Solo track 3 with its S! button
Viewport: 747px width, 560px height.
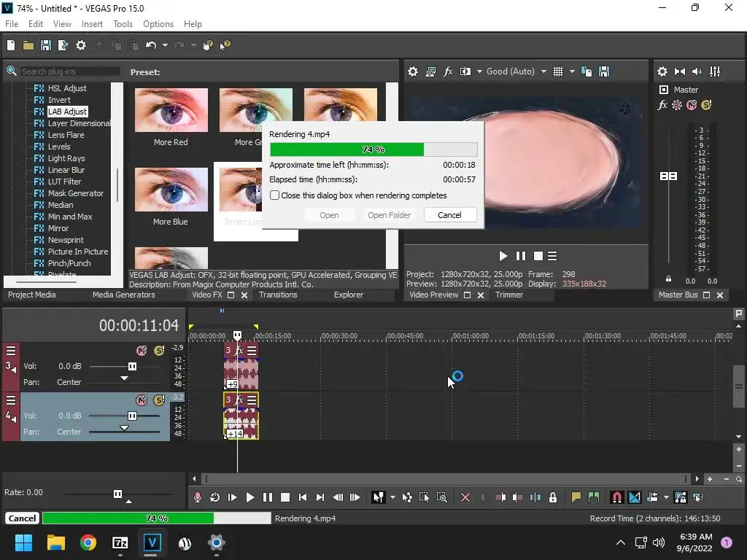tap(159, 351)
